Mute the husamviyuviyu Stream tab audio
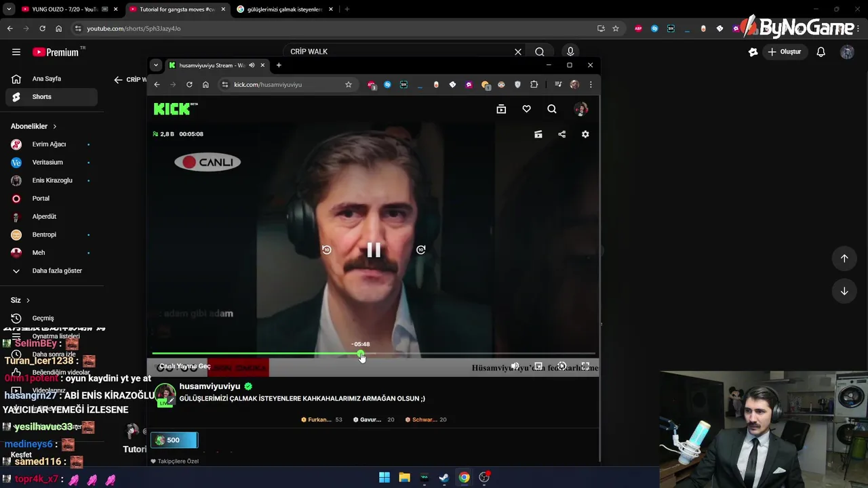868x488 pixels. click(252, 65)
